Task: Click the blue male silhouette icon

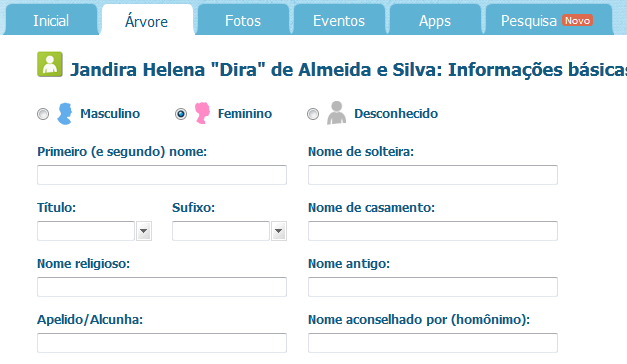Action: click(65, 114)
